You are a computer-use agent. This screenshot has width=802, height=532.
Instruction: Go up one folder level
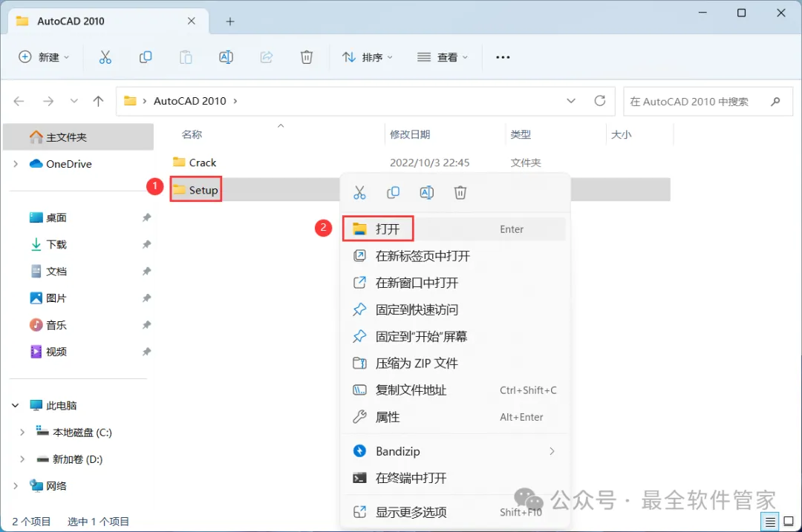tap(98, 101)
